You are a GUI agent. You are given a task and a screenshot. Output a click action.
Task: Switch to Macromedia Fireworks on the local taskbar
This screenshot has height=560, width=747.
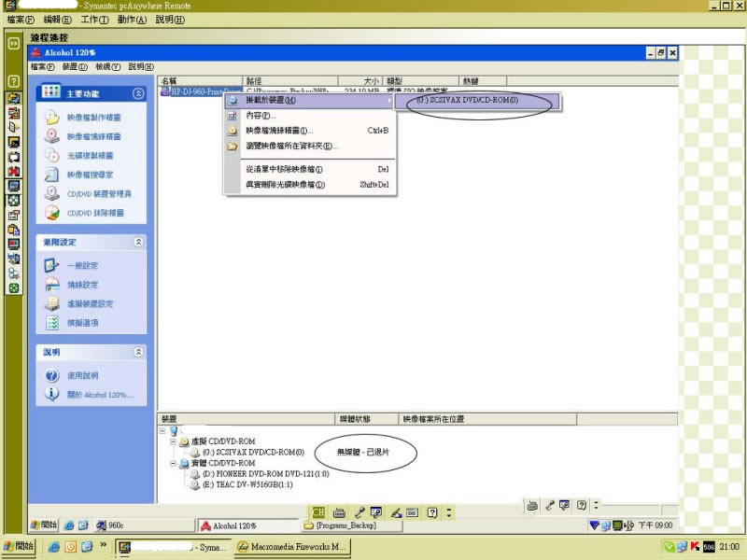292,547
